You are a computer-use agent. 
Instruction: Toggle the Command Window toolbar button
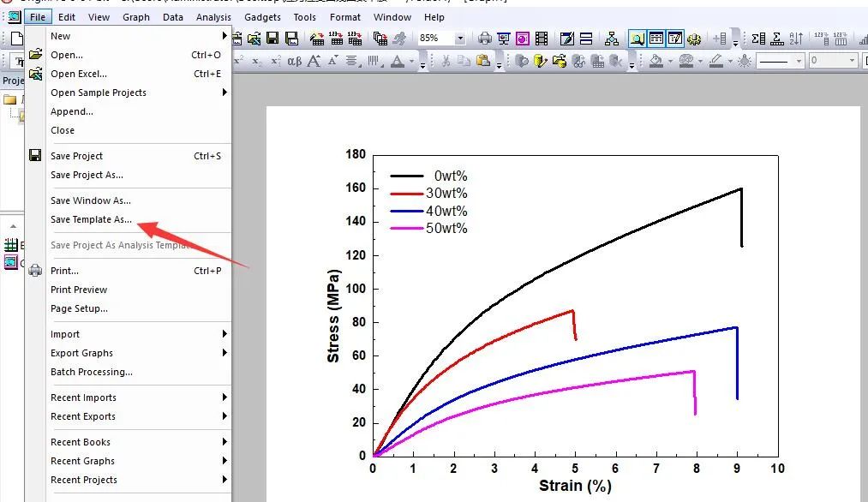click(675, 39)
